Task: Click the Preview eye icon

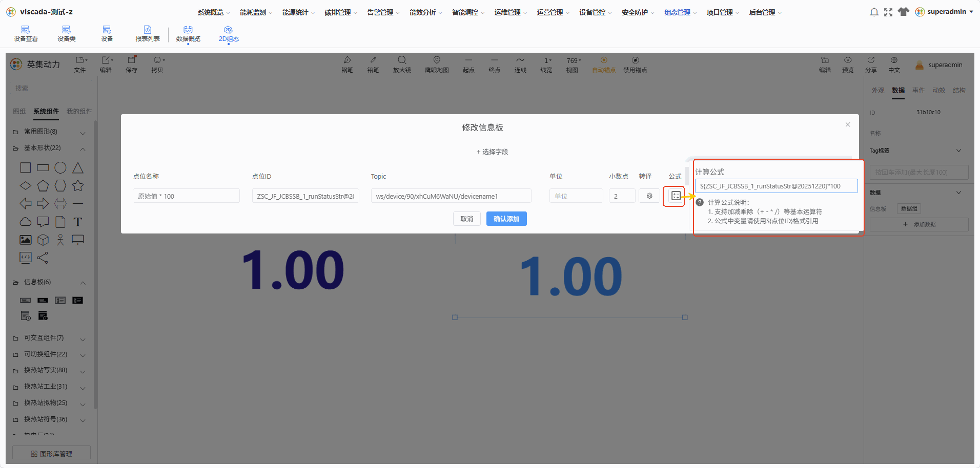Action: 848,65
